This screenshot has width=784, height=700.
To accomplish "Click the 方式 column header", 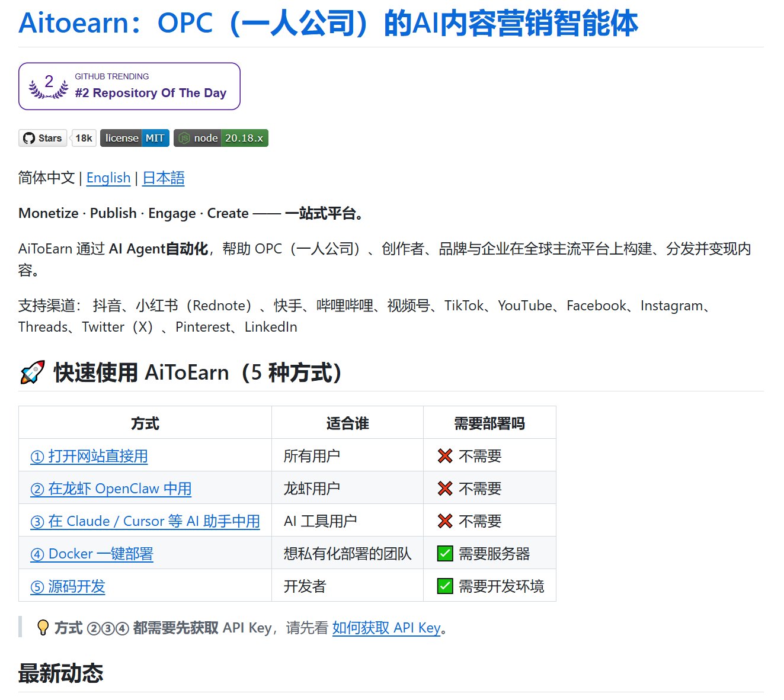I will point(145,423).
